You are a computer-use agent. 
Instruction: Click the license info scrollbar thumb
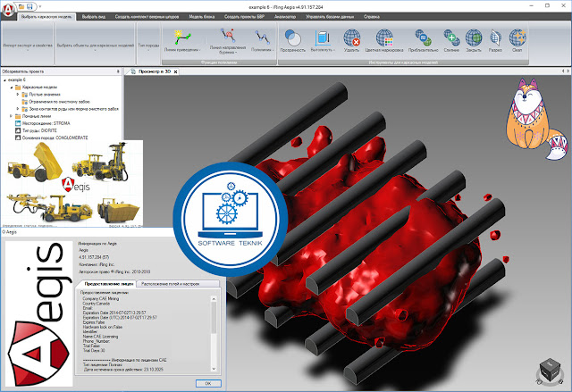(x=214, y=318)
